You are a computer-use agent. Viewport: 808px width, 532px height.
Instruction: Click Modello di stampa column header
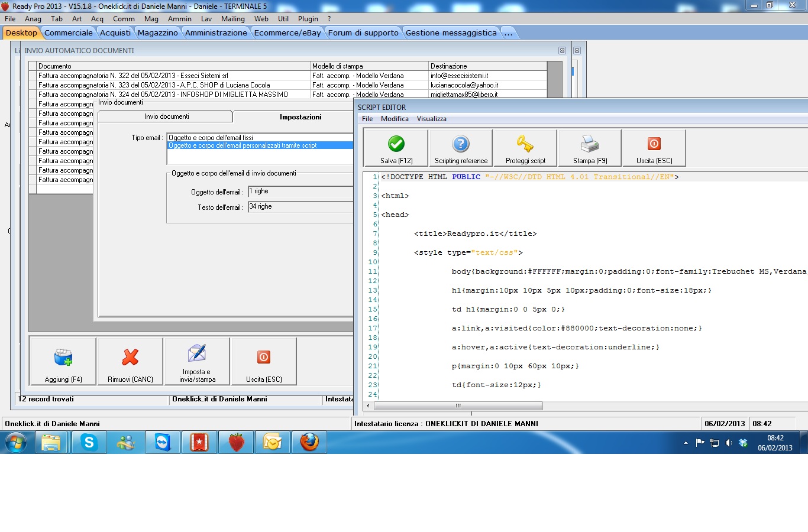coord(369,66)
